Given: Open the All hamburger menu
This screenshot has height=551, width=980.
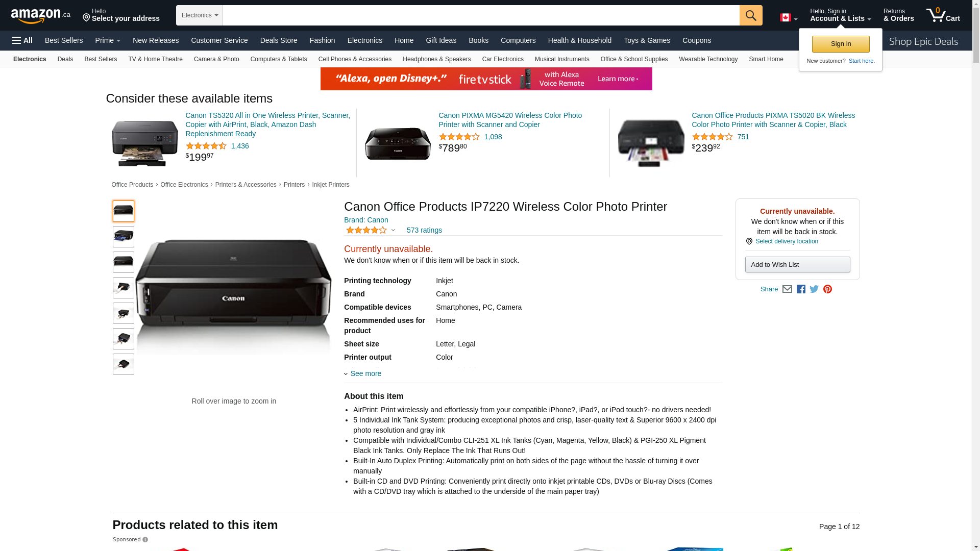Looking at the screenshot, I should pos(22,40).
